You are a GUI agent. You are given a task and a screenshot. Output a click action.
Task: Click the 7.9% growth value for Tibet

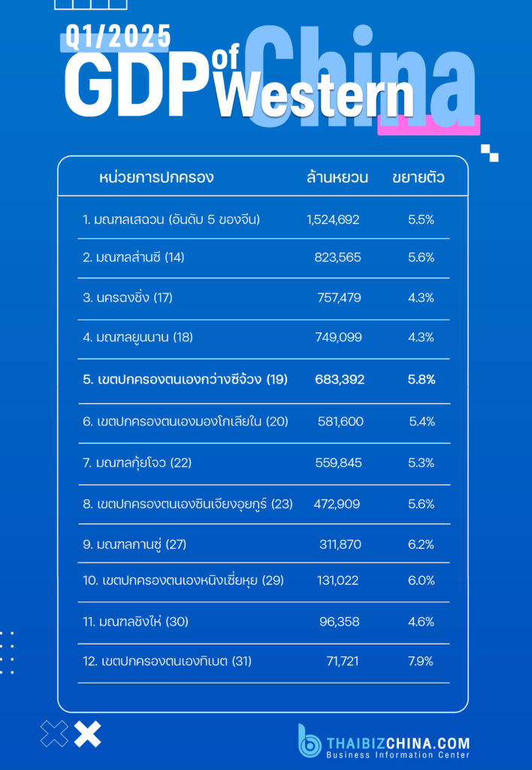click(x=421, y=662)
